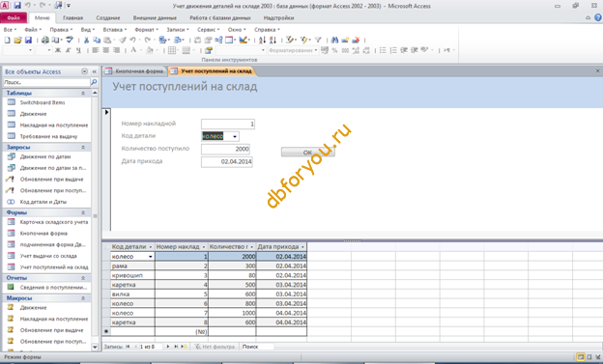Open All Access Objects pane options dropdown
Image resolution: width=603 pixels, height=364 pixels.
point(85,71)
